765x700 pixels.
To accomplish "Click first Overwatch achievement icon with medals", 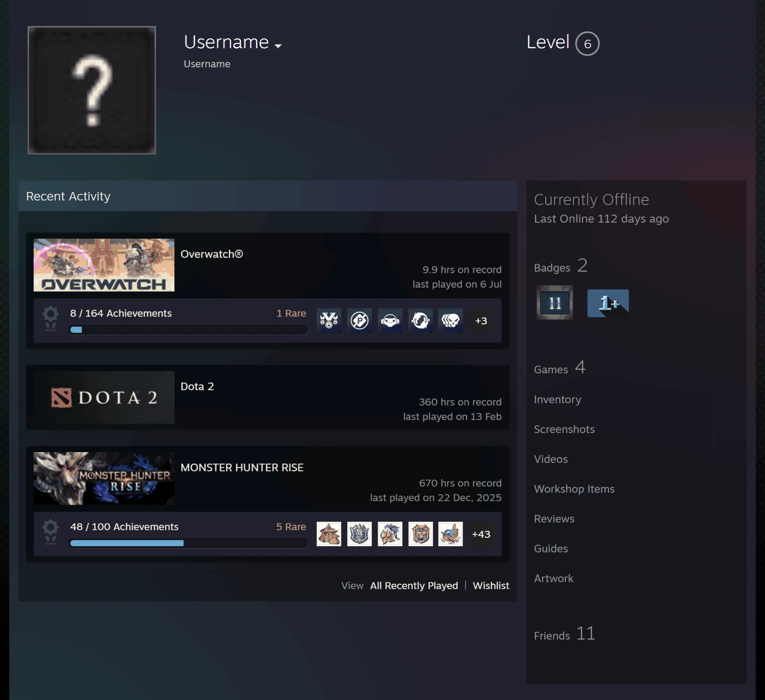I will [329, 320].
